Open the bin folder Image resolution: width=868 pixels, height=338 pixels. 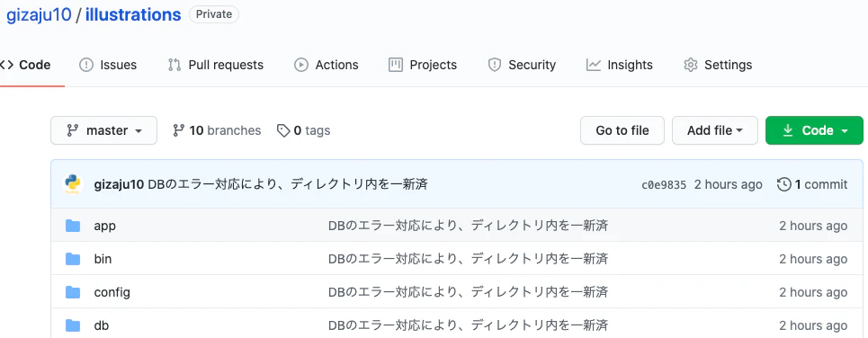pyautogui.click(x=103, y=259)
